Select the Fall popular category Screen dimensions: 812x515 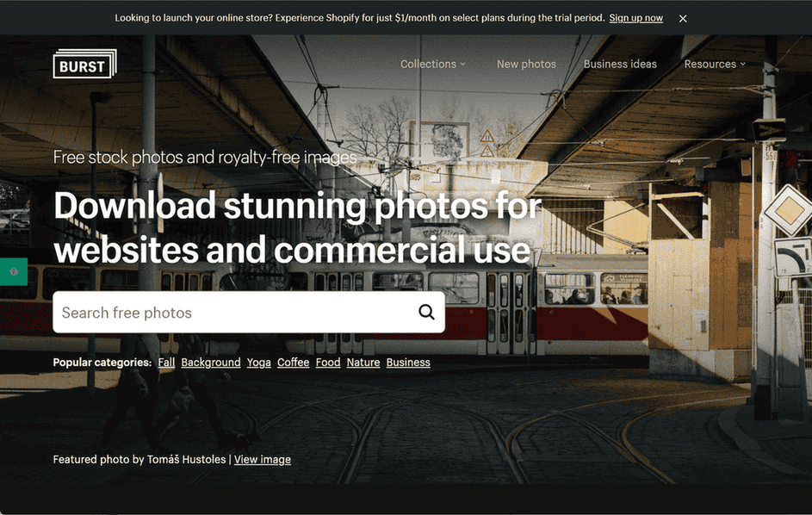pyautogui.click(x=166, y=363)
